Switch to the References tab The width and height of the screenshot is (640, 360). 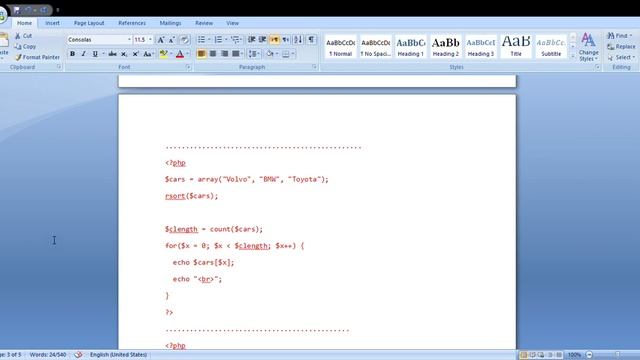coord(132,23)
